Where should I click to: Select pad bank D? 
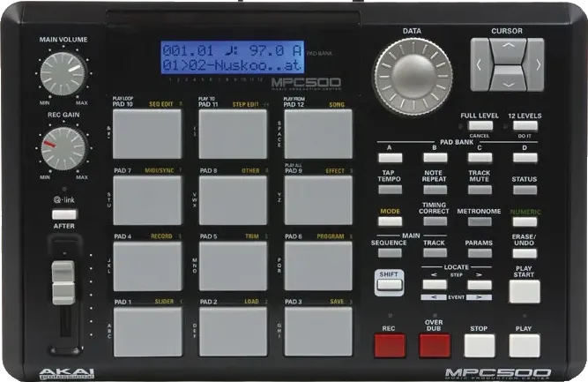click(x=525, y=158)
